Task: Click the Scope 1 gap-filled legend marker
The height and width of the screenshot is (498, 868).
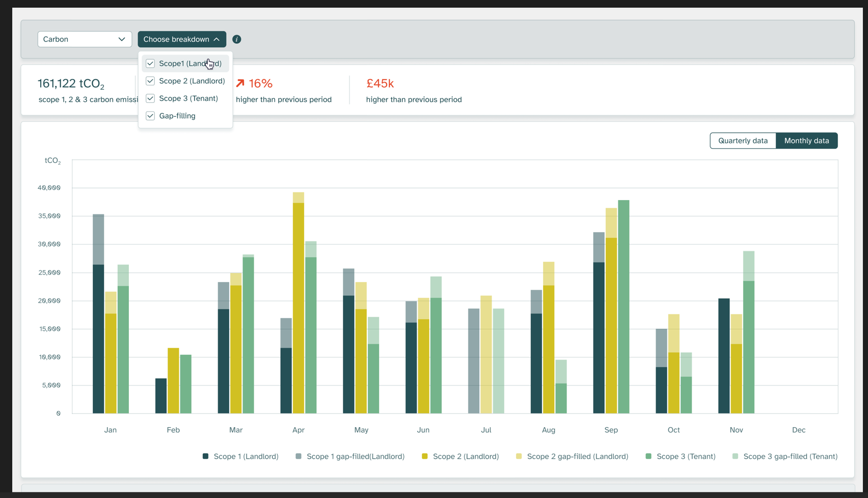Action: click(299, 456)
